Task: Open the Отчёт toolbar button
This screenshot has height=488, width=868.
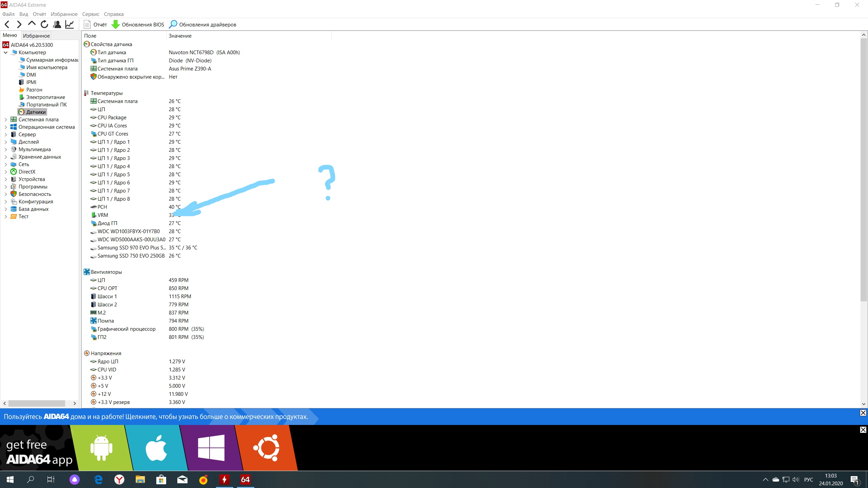Action: pyautogui.click(x=95, y=24)
